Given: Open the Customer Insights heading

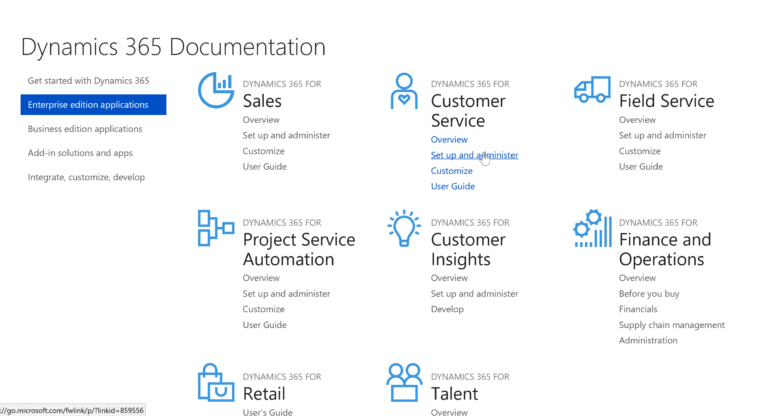Looking at the screenshot, I should pyautogui.click(x=468, y=249).
